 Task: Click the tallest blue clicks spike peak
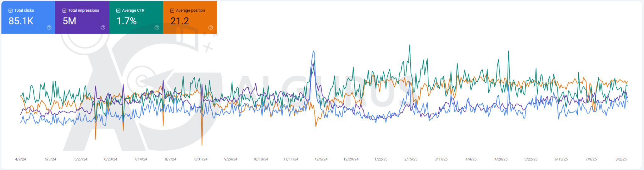(314, 51)
